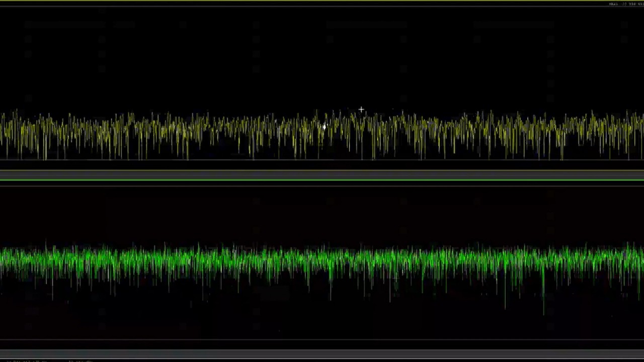
Task: Select the white diamond marker on the yellow trace
Action: (324, 127)
